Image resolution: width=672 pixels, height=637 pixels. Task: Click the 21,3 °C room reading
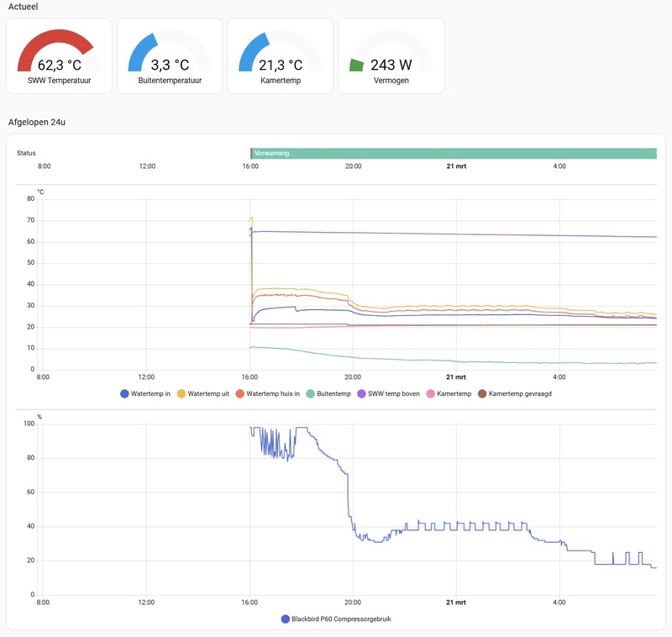pos(281,65)
